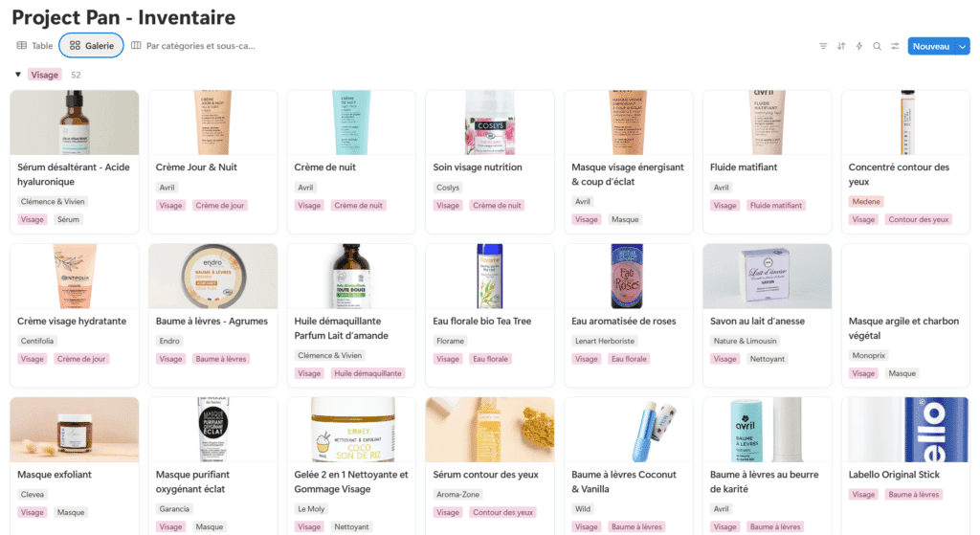Open the filter icon in toolbar
The width and height of the screenshot is (980, 535).
pyautogui.click(x=823, y=46)
